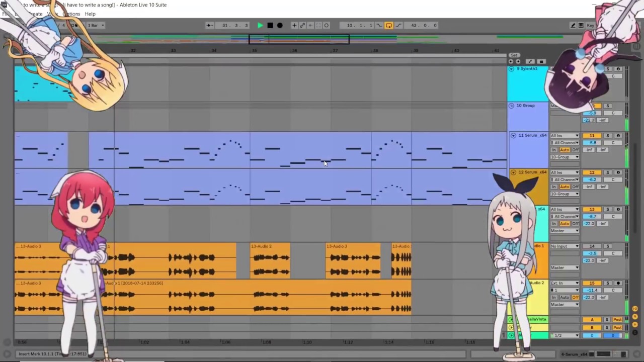Toggle the Loop switch
This screenshot has width=644, height=362.
pyautogui.click(x=389, y=25)
